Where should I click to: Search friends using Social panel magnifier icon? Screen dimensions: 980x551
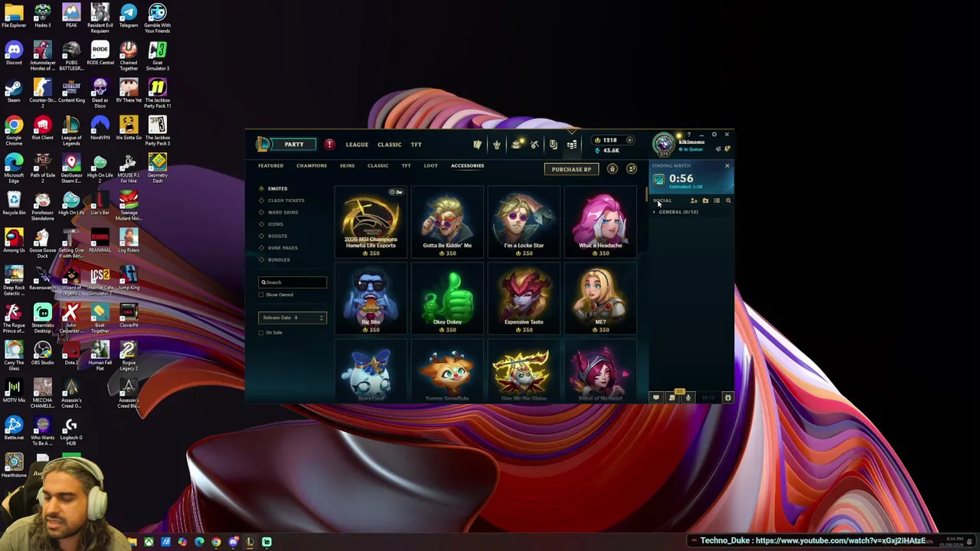coord(728,201)
